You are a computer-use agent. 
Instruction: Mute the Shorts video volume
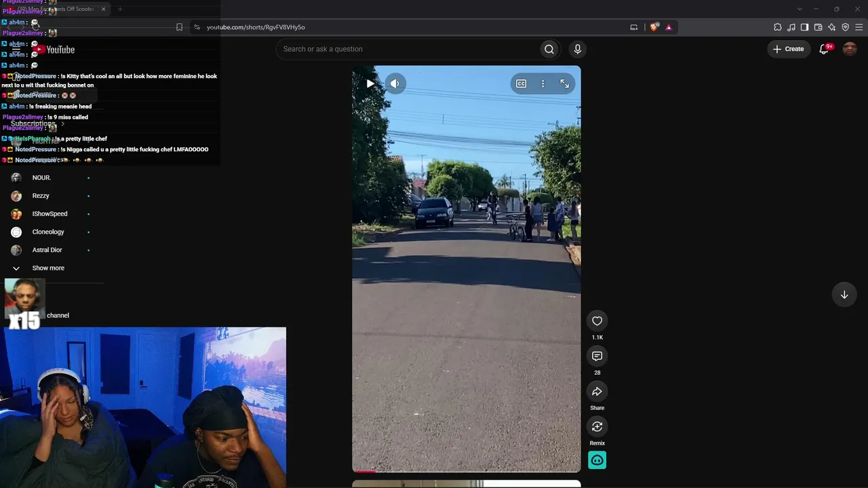tap(395, 83)
